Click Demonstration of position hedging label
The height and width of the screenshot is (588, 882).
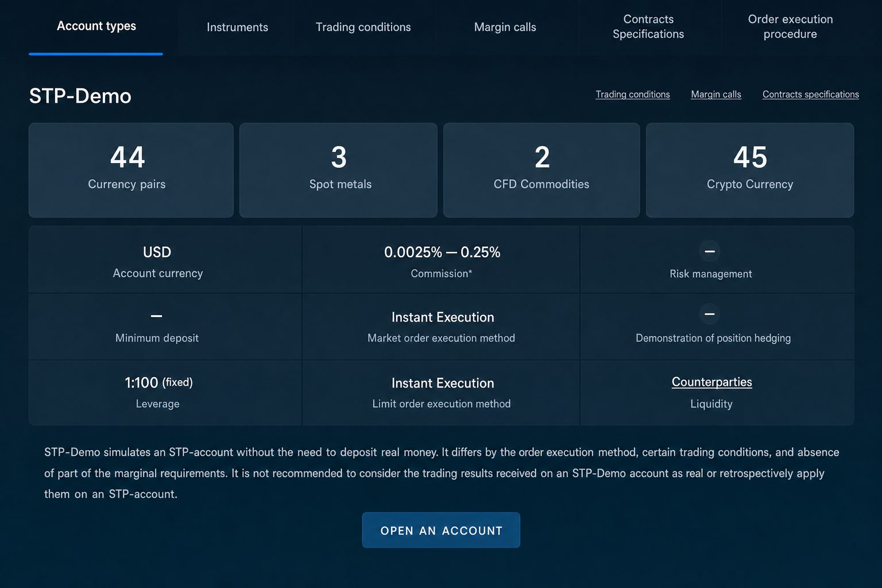point(713,338)
